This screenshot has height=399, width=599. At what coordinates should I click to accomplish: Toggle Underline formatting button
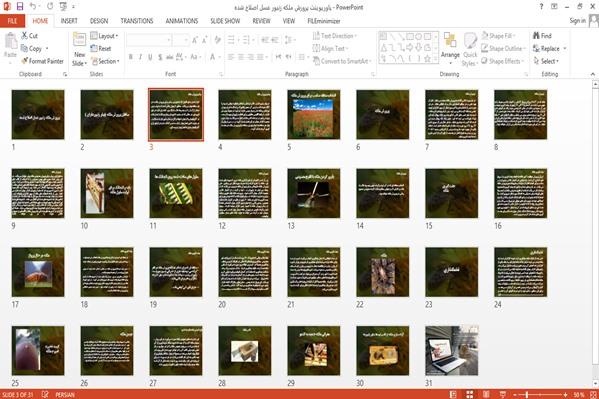150,57
